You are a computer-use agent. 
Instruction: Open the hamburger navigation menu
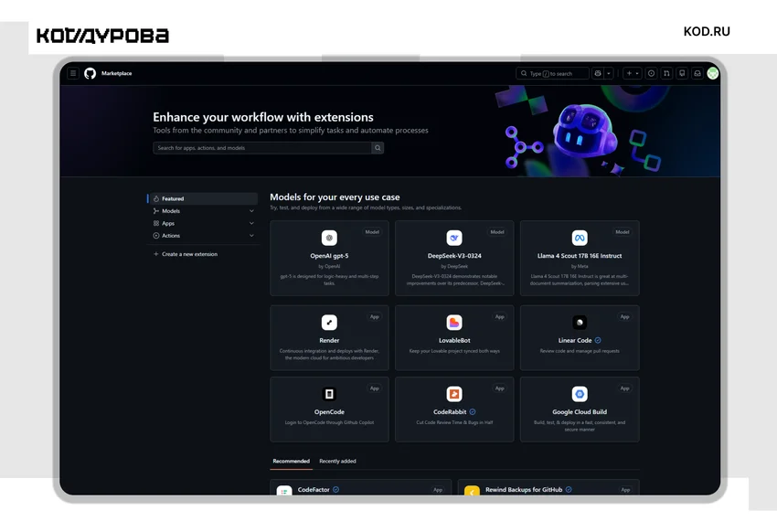73,73
